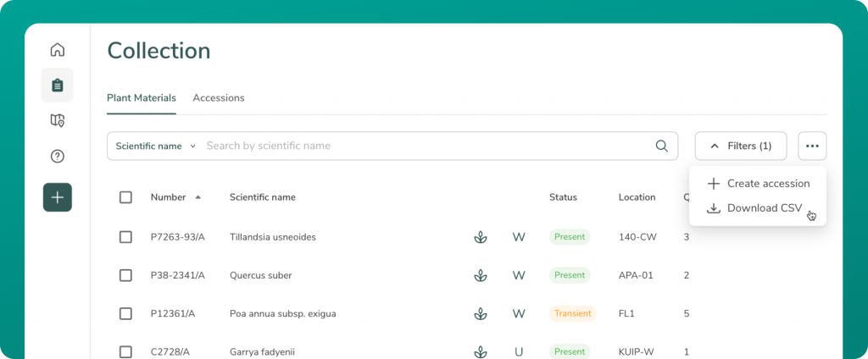This screenshot has width=868, height=359.
Task: Click the name Quercus suber
Action: coord(261,275)
